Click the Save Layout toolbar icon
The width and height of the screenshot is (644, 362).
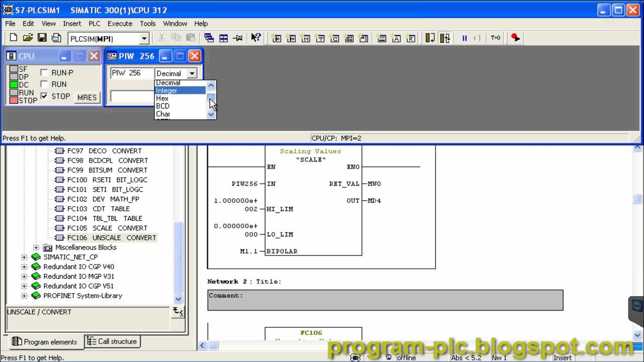(56, 38)
